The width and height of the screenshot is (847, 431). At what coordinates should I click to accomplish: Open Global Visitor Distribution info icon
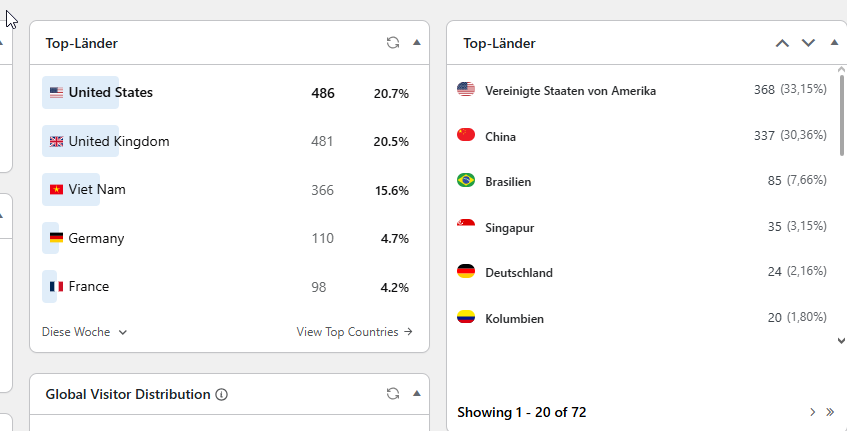tap(221, 395)
